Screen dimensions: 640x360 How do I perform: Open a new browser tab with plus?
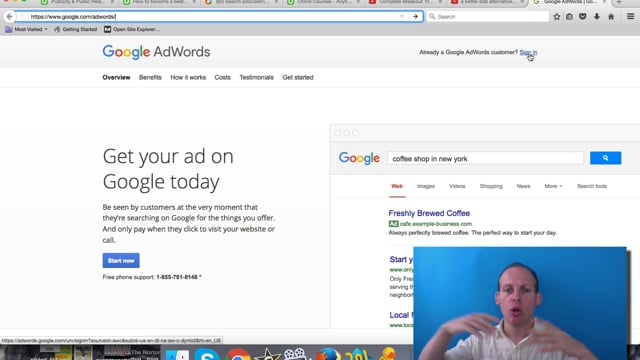coord(619,2)
